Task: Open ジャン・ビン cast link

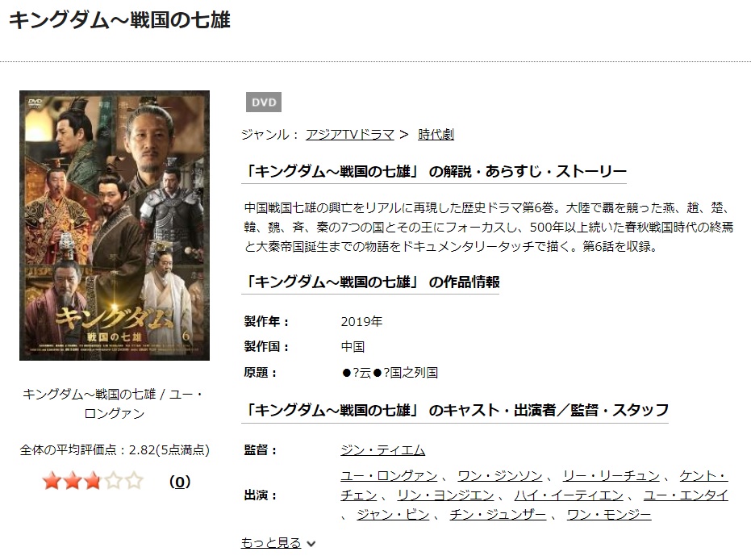Action: [393, 515]
